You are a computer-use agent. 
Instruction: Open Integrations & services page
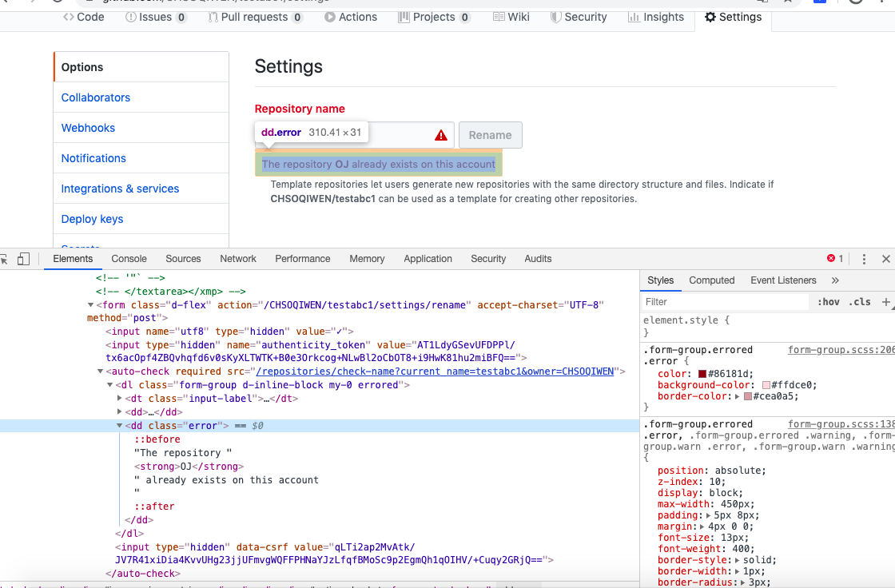pyautogui.click(x=120, y=189)
